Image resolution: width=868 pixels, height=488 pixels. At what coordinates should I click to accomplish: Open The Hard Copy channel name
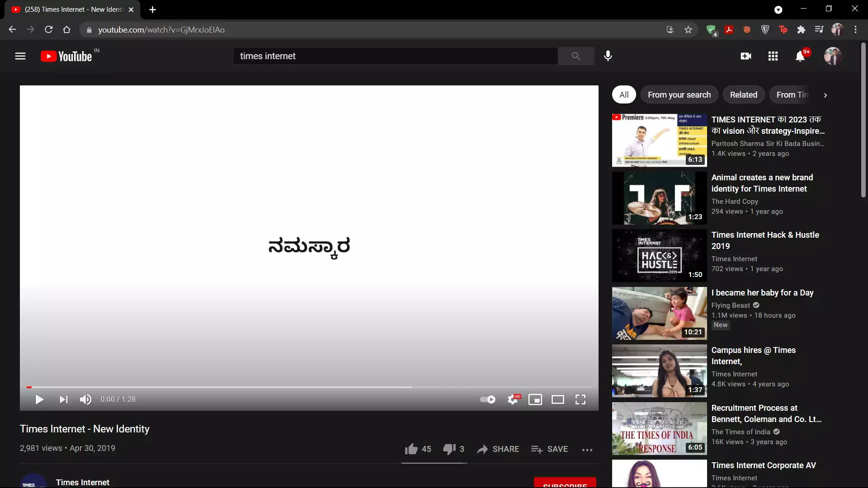[x=735, y=202]
